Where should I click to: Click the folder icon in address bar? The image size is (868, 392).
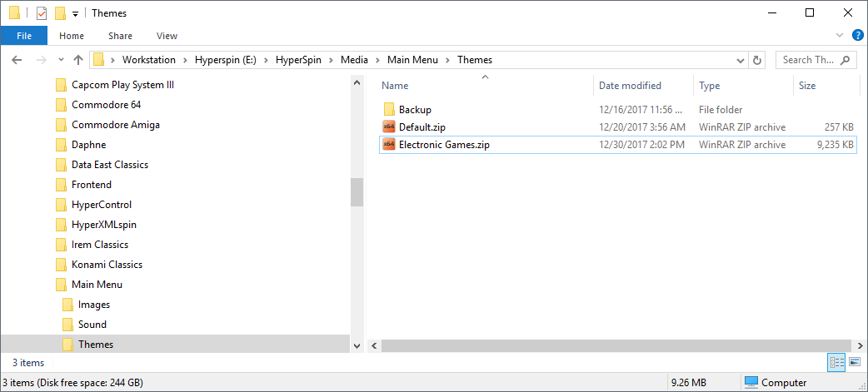(x=98, y=60)
